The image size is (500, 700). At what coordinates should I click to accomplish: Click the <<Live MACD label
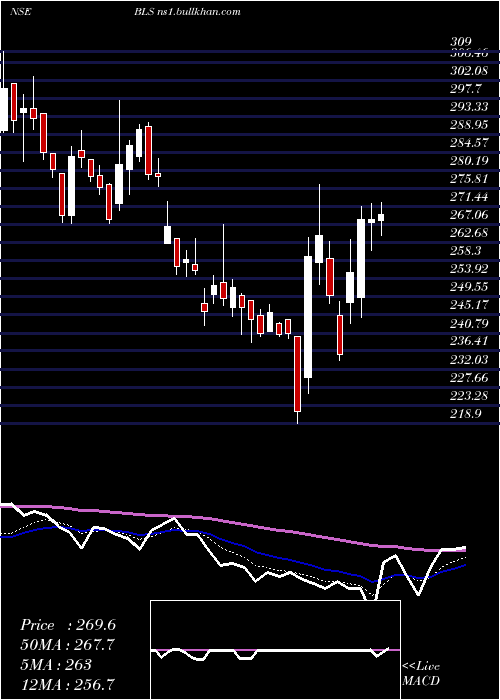421,674
